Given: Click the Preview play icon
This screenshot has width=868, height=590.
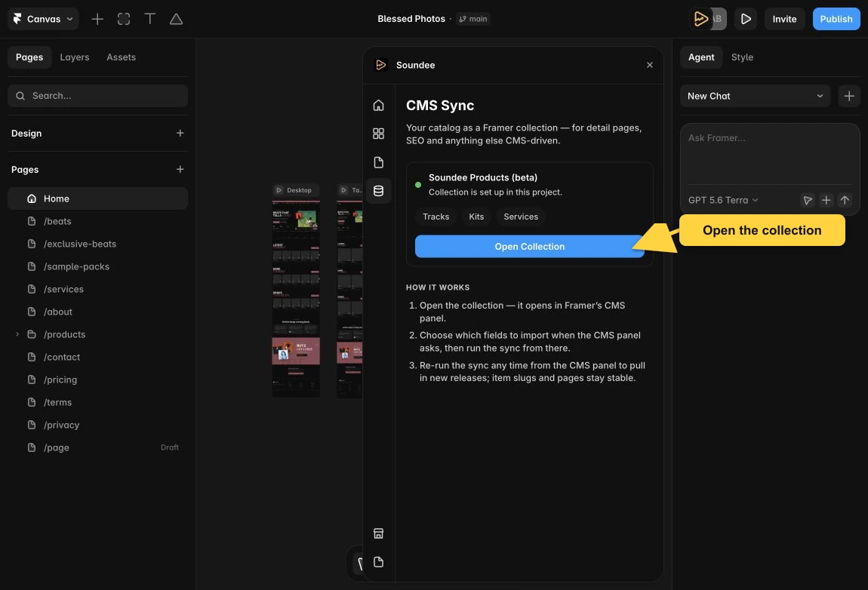Looking at the screenshot, I should (x=746, y=19).
